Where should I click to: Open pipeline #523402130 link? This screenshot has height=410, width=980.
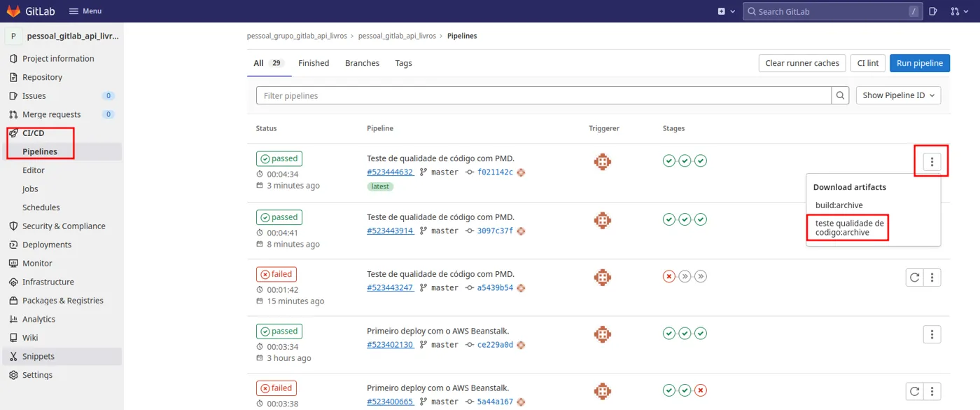pos(390,345)
